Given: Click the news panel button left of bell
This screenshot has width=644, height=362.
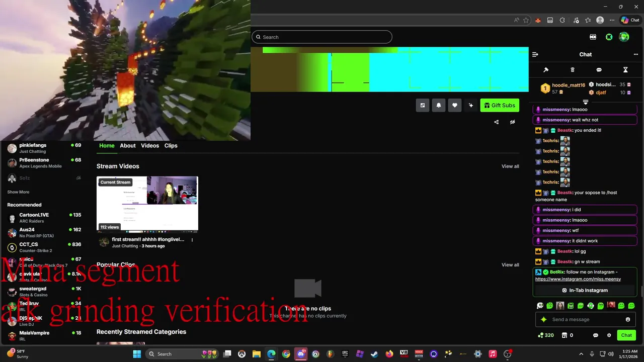Looking at the screenshot, I should (423, 105).
